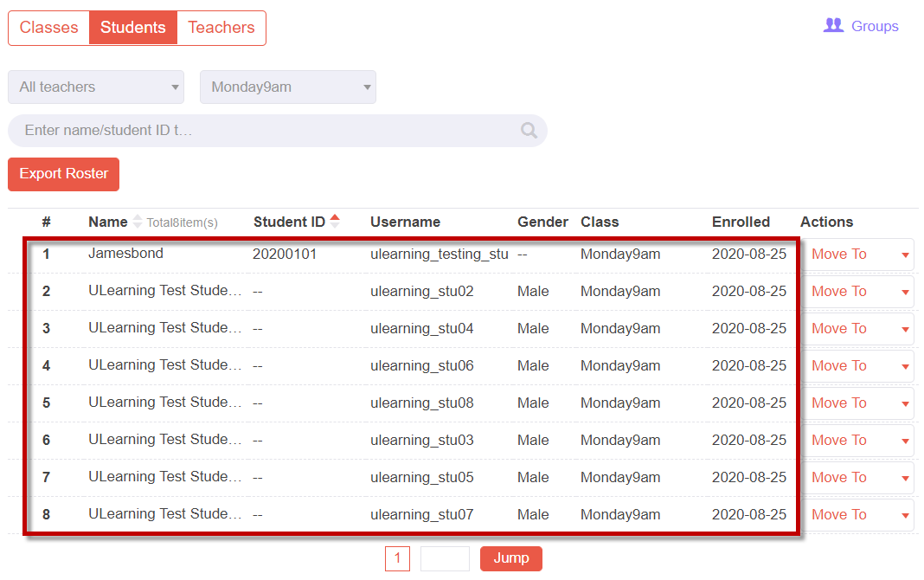This screenshot has height=580, width=924.
Task: Open Groups via the people icon
Action: [x=833, y=25]
